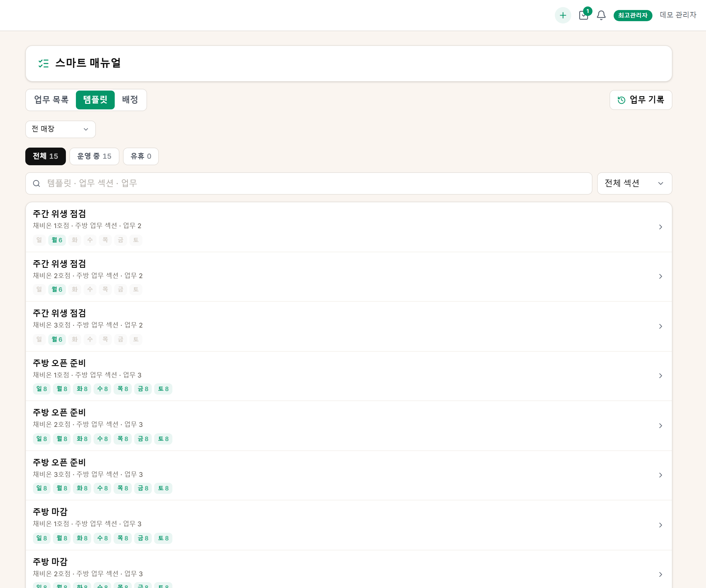Image resolution: width=706 pixels, height=588 pixels.
Task: Click 목 day chip in 채비온 3호점 위생 점검
Action: 105,339
